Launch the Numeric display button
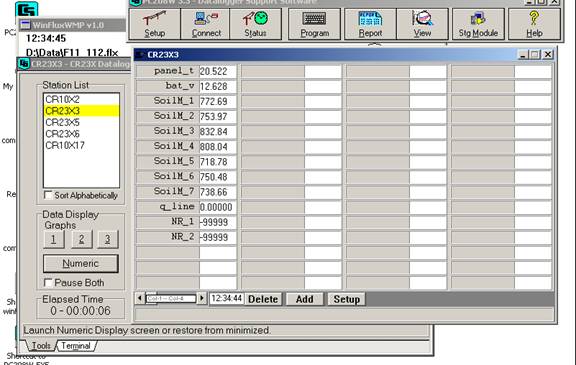This screenshot has width=576, height=365. point(81,263)
